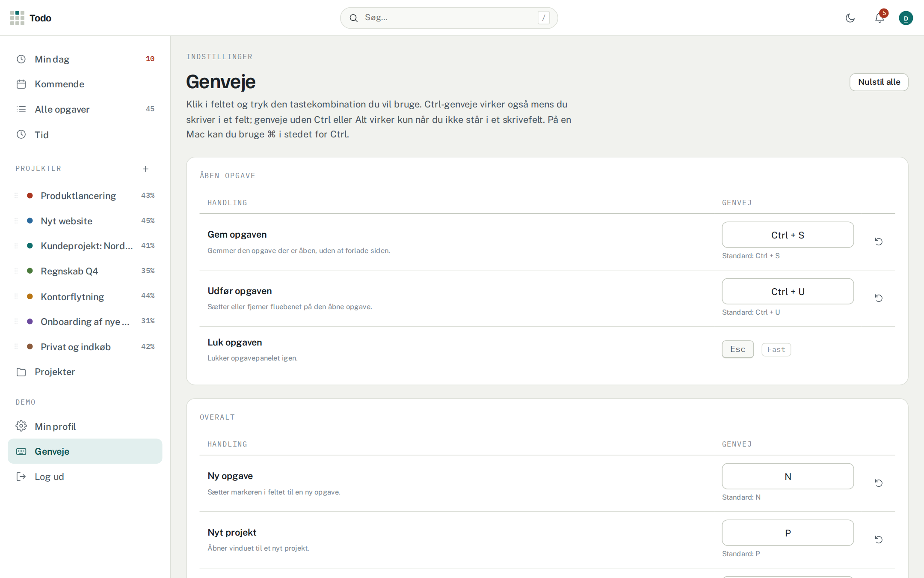Open the Tid page
This screenshot has width=924, height=578.
pos(85,134)
